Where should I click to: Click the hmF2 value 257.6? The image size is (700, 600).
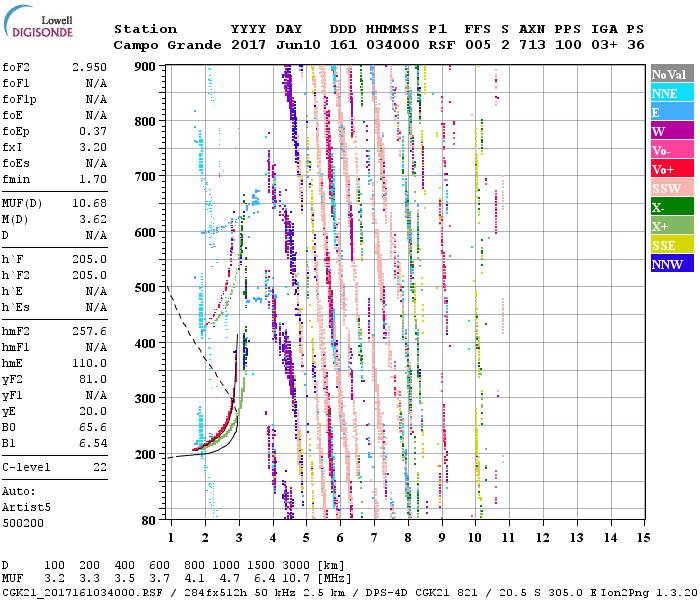(90, 331)
